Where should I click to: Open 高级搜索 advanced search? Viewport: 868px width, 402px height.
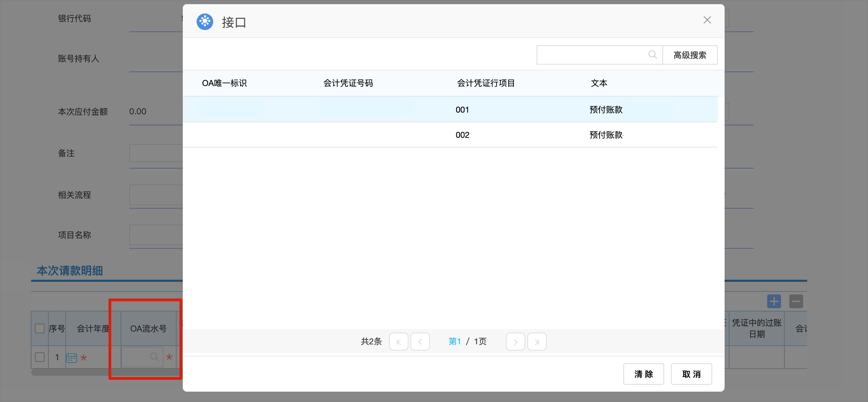click(x=690, y=55)
